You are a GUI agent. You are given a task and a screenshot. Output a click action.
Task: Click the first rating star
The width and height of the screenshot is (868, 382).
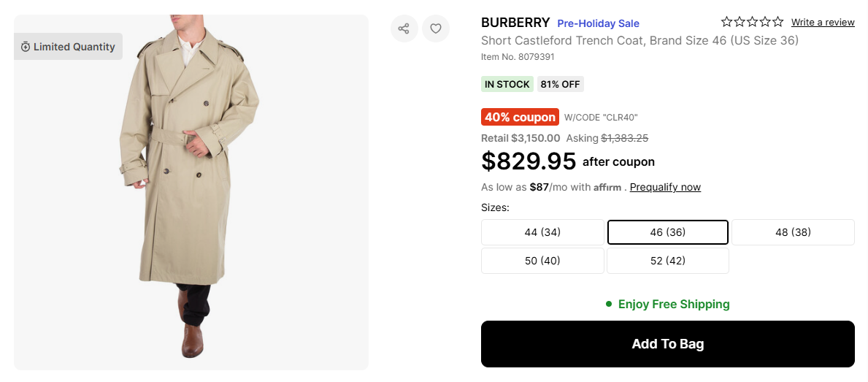pos(727,22)
